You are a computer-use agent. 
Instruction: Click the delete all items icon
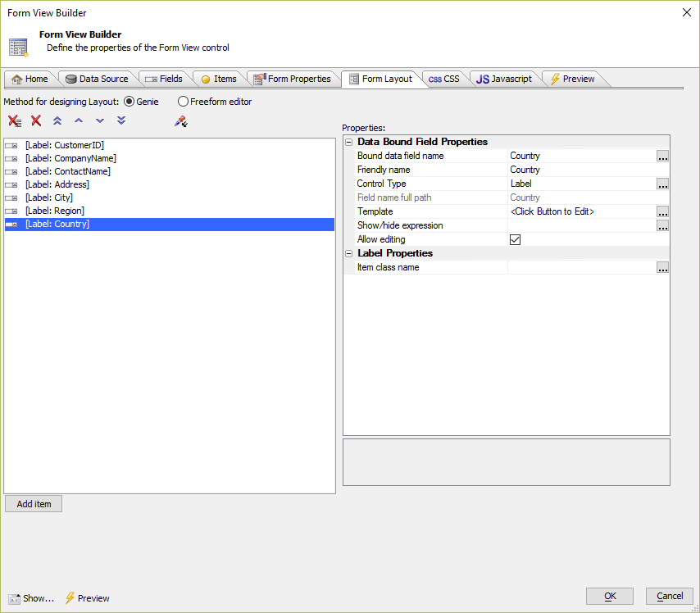pyautogui.click(x=15, y=121)
